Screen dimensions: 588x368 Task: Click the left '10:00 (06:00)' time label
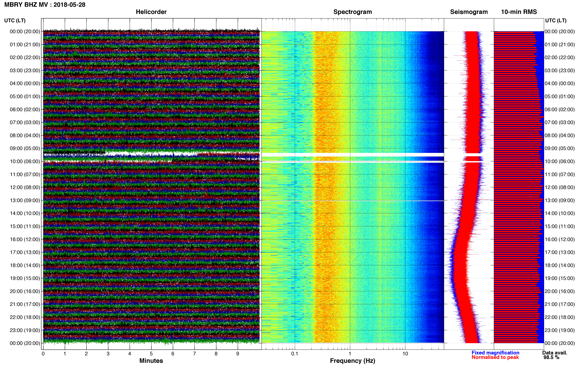pos(25,161)
